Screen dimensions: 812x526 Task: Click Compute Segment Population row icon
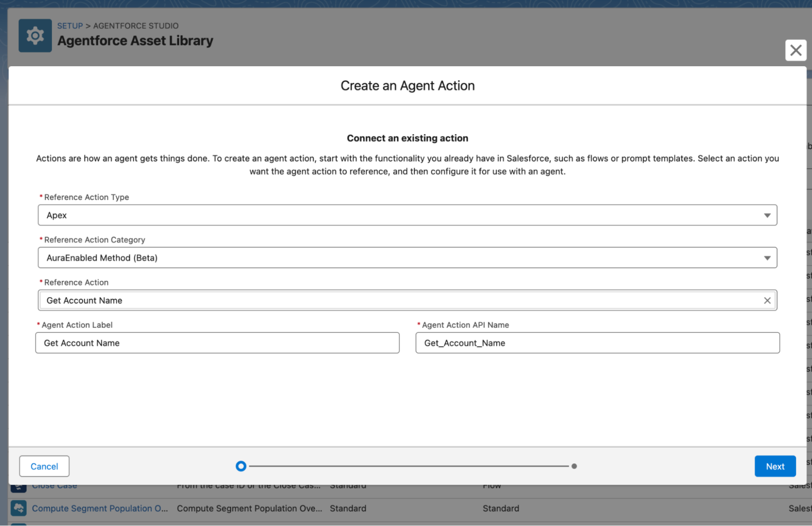[x=19, y=509]
